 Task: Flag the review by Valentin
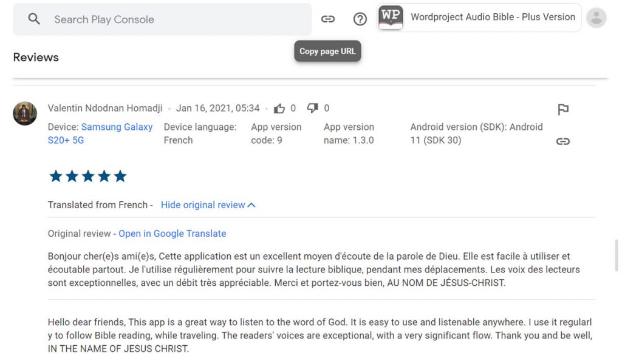tap(563, 110)
